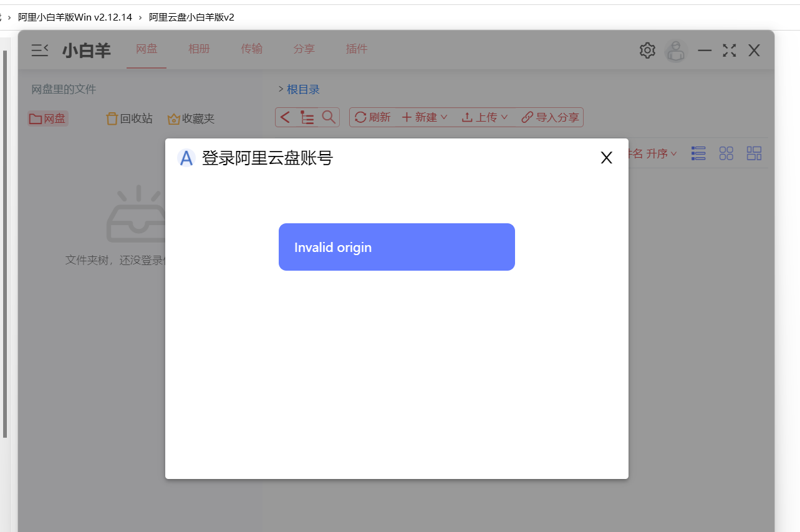800x532 pixels.
Task: Go to the 分享 tab
Action: (304, 49)
